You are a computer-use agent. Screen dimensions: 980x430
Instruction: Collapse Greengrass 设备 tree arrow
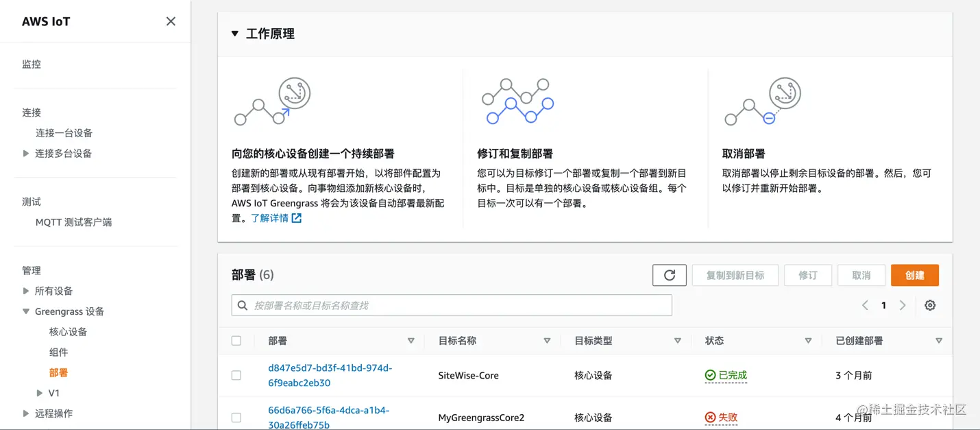(26, 311)
